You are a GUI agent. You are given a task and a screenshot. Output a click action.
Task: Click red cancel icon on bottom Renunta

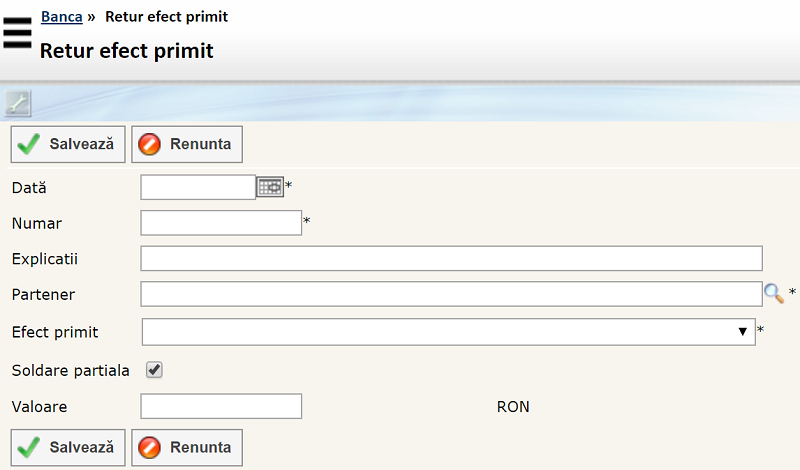(x=150, y=447)
